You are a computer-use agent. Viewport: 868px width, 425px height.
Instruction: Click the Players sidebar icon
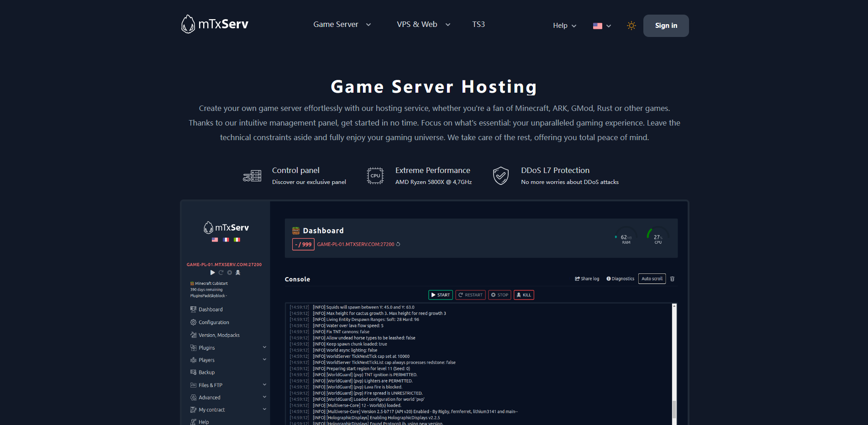pos(194,360)
